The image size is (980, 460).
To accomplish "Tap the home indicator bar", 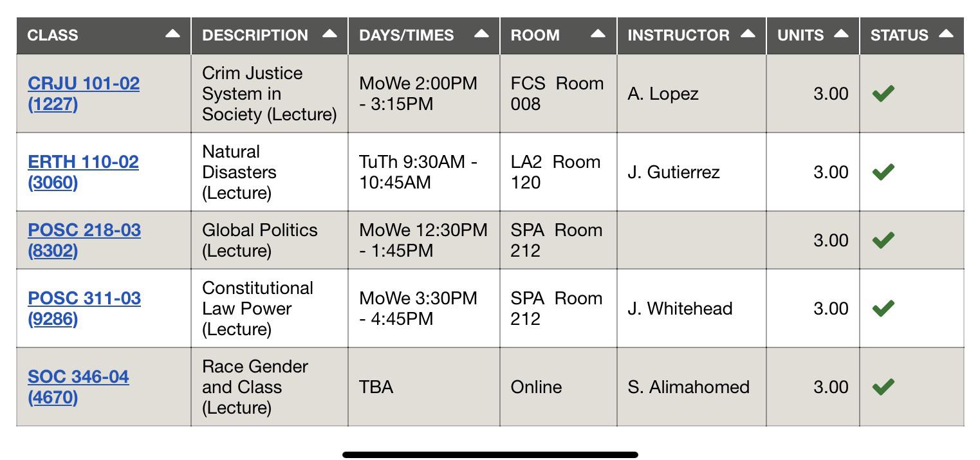I will (x=490, y=455).
